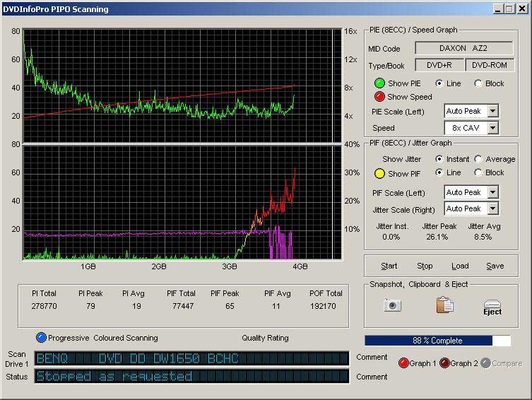Click the POF Total value 192170
Viewport: 532px width, 400px height.
[323, 306]
